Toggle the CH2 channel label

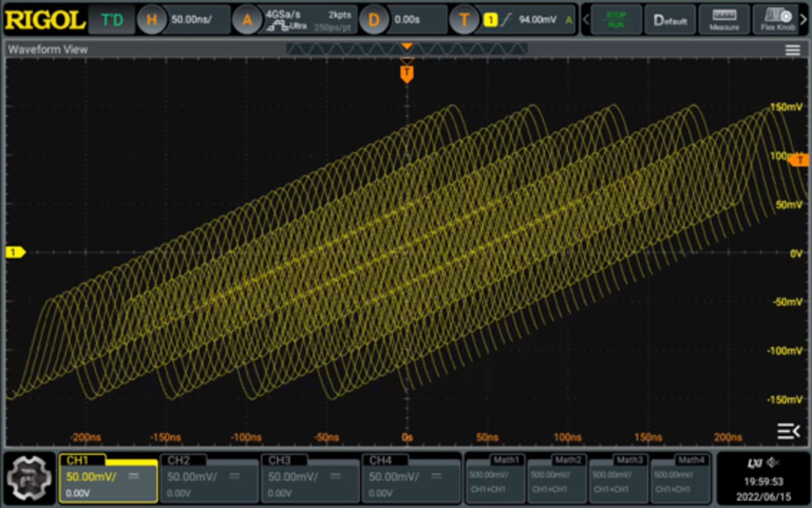click(x=184, y=460)
